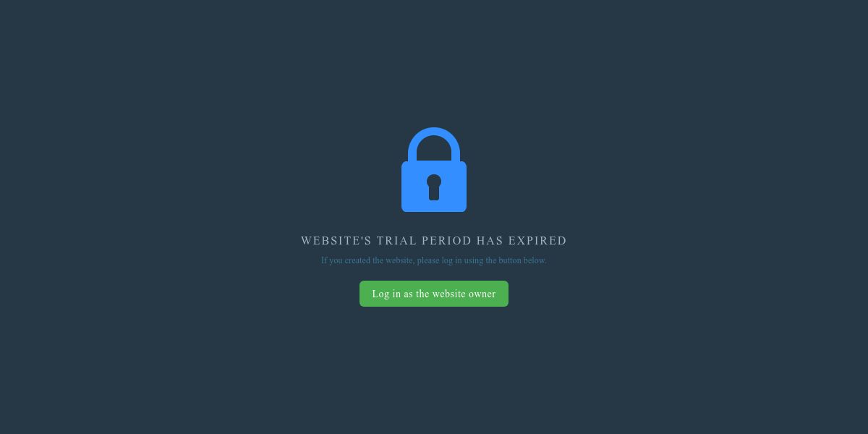The height and width of the screenshot is (434, 868).
Task: Click "TRIAL PERIOD" in the heading
Action: (x=424, y=240)
